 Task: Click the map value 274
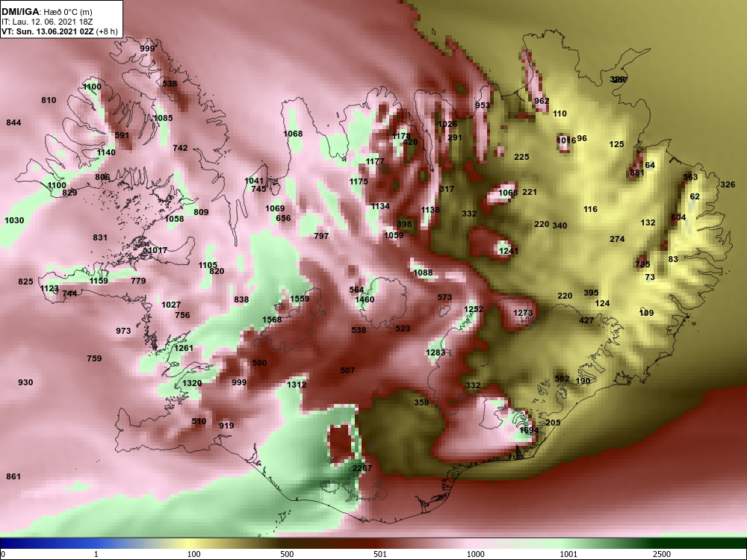coord(617,239)
